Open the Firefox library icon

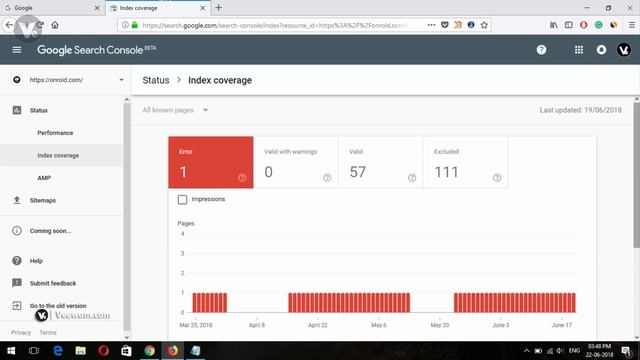click(x=553, y=25)
